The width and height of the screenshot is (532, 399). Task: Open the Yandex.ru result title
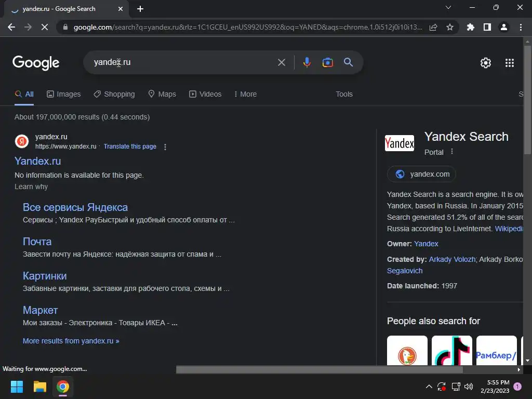pyautogui.click(x=37, y=161)
